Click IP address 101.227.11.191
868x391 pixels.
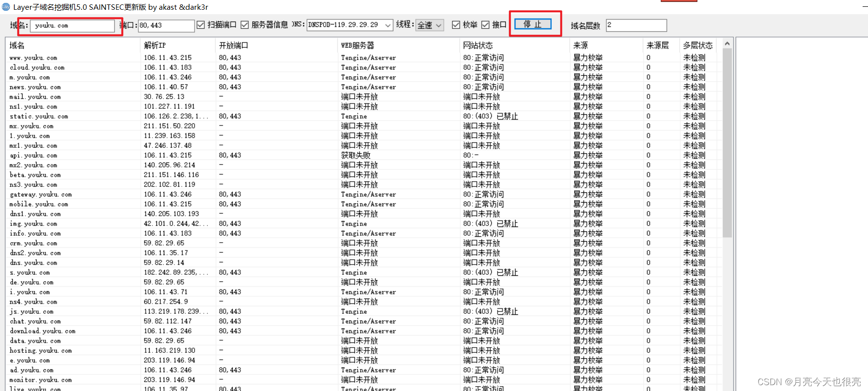pos(169,106)
